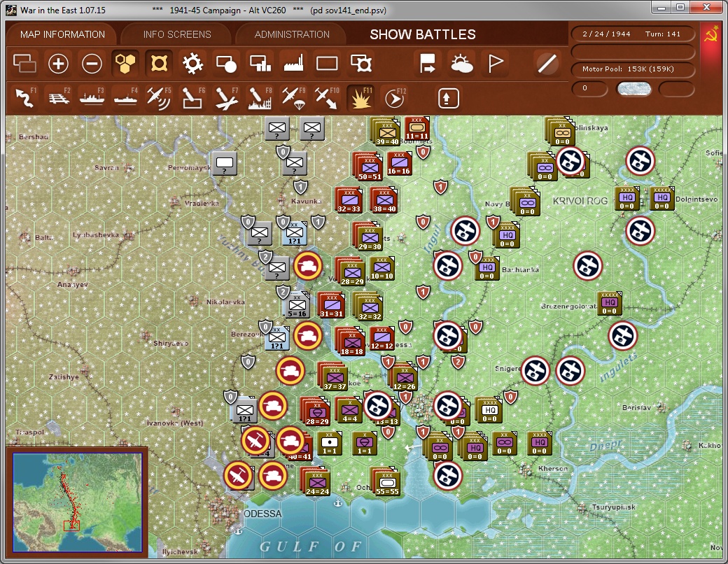The width and height of the screenshot is (728, 564).
Task: Click the rectangle-and-circle unit display icon
Action: click(x=227, y=64)
